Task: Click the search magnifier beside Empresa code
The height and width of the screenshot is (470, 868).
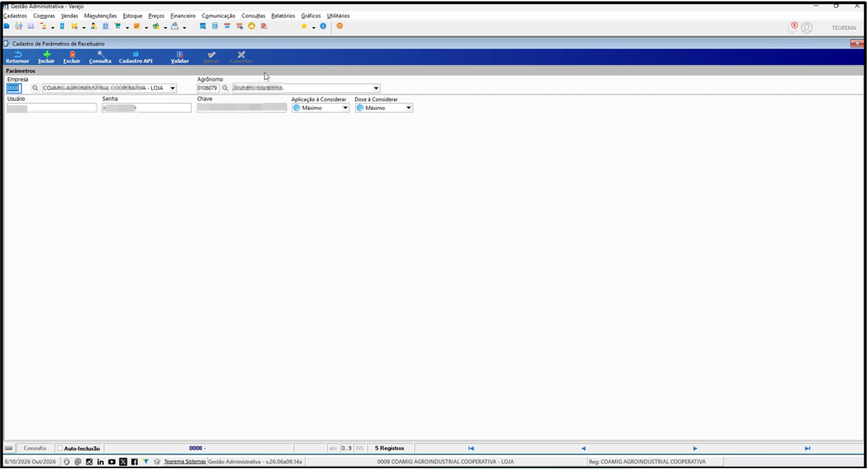Action: (35, 89)
